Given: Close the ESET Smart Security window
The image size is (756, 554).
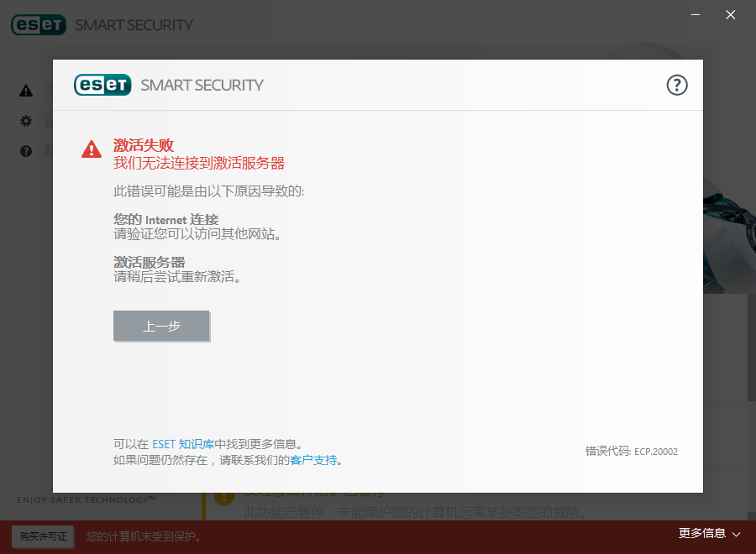Looking at the screenshot, I should (732, 14).
